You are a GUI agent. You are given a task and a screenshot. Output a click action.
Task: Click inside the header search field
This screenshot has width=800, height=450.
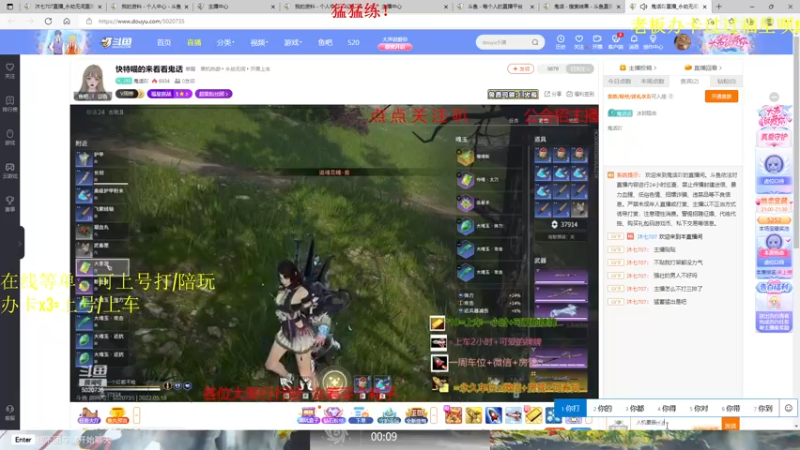coord(503,42)
